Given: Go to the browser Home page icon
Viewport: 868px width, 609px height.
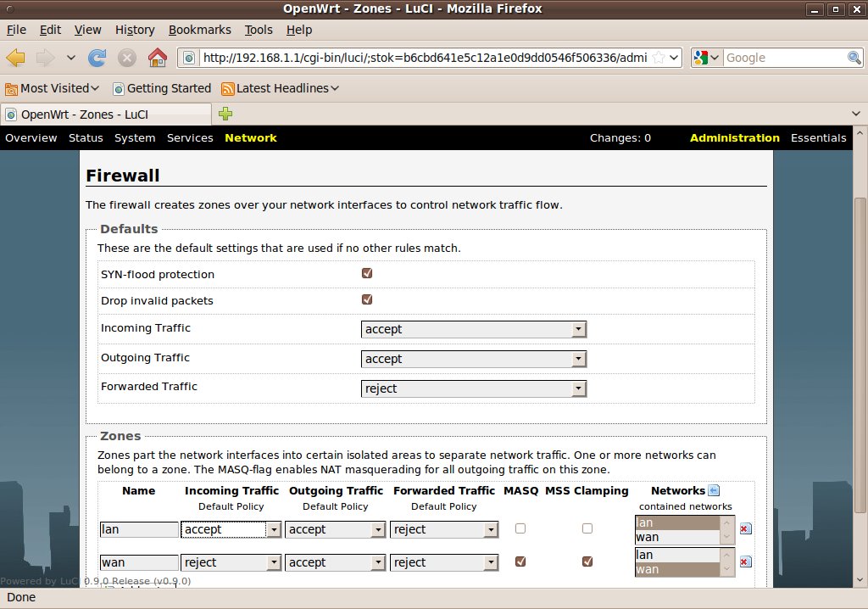Looking at the screenshot, I should [157, 58].
